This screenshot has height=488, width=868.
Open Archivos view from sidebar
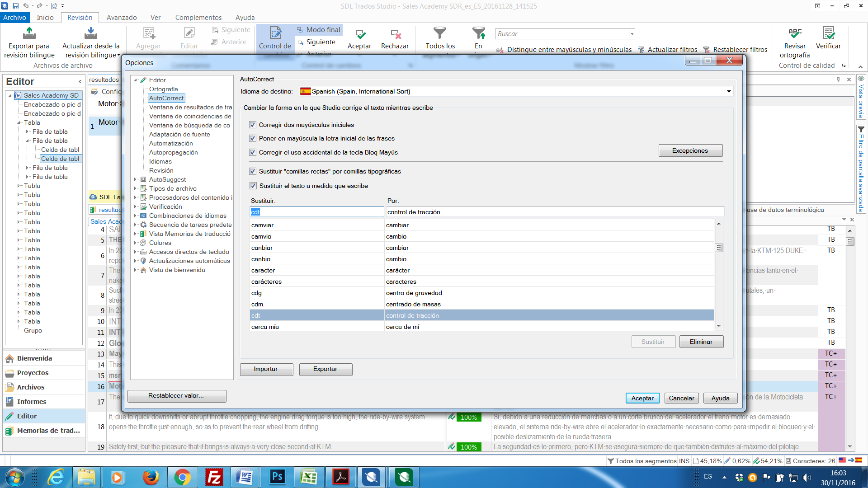[x=44, y=387]
